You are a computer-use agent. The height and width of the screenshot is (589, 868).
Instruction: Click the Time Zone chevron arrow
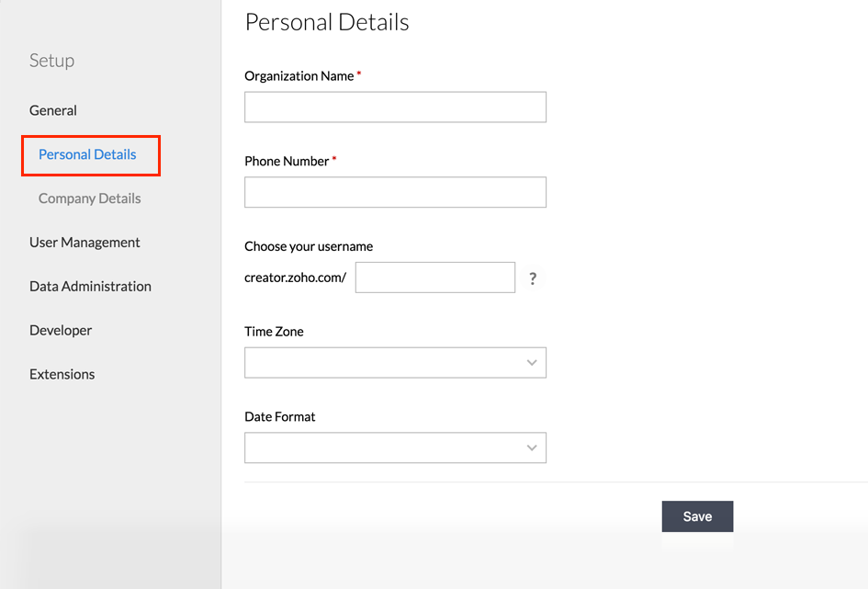click(x=532, y=363)
